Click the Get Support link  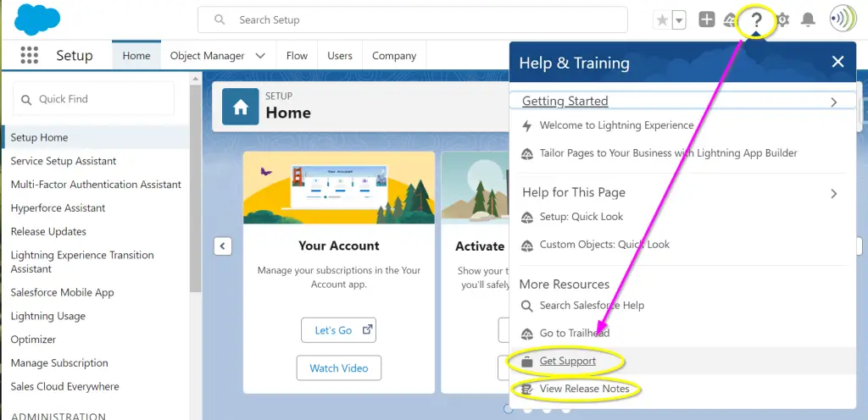pos(567,361)
